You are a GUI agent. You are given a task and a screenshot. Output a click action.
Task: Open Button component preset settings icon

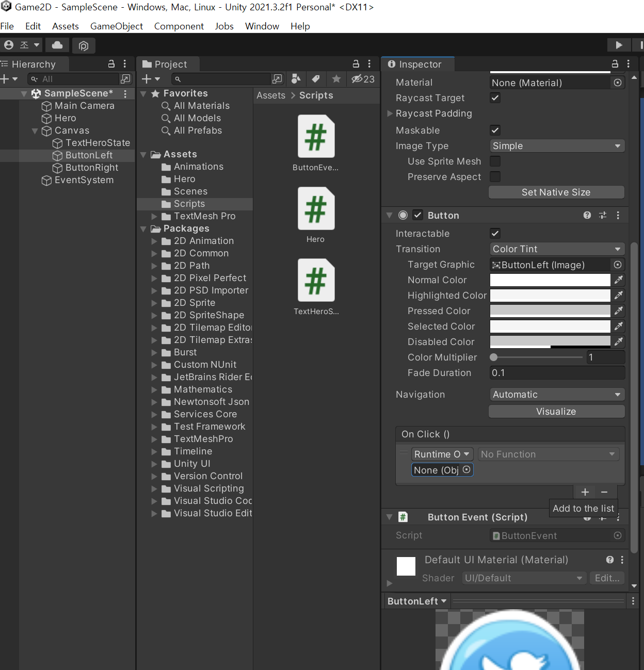[603, 215]
